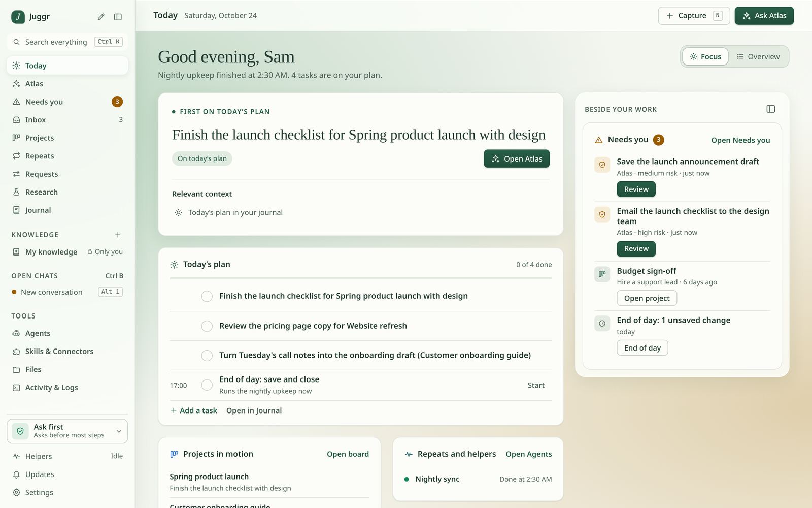
Task: Open Research in the sidebar
Action: pos(67,192)
